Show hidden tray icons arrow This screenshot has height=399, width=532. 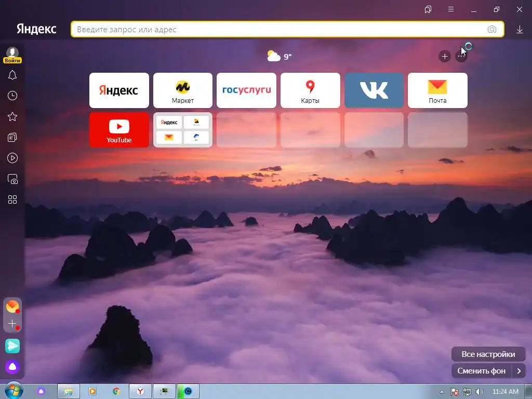pos(442,392)
